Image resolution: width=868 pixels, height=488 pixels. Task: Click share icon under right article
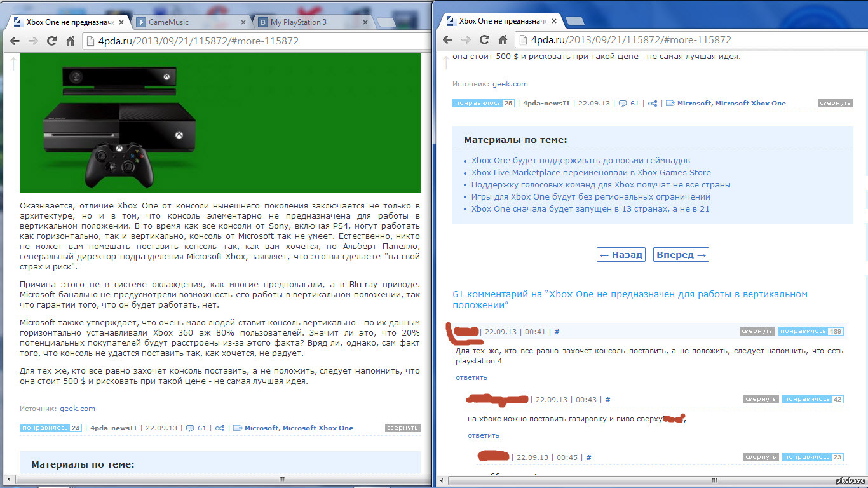coord(652,103)
